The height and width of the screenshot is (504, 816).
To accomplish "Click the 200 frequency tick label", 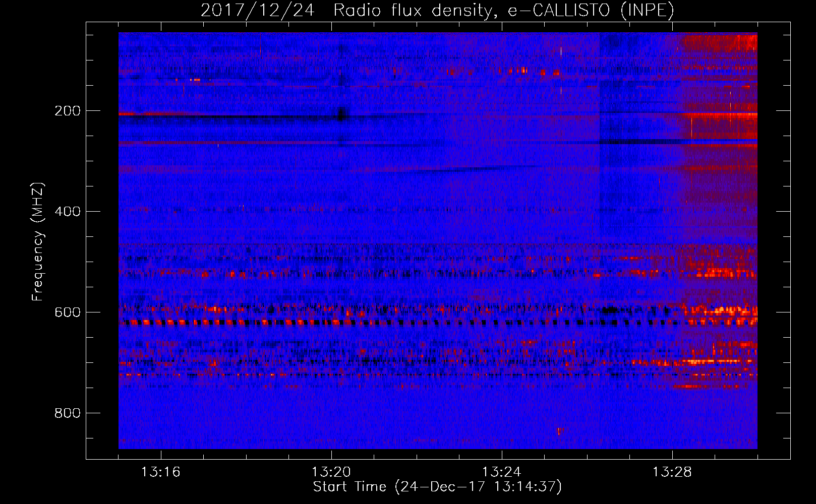I will [x=68, y=111].
